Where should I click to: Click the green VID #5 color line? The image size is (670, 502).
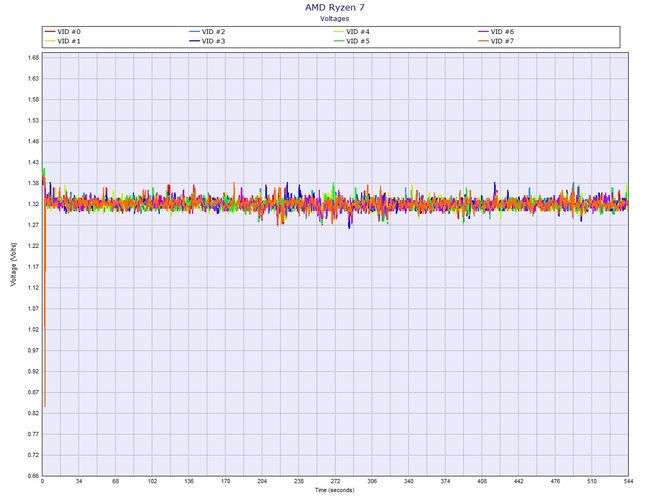(339, 41)
